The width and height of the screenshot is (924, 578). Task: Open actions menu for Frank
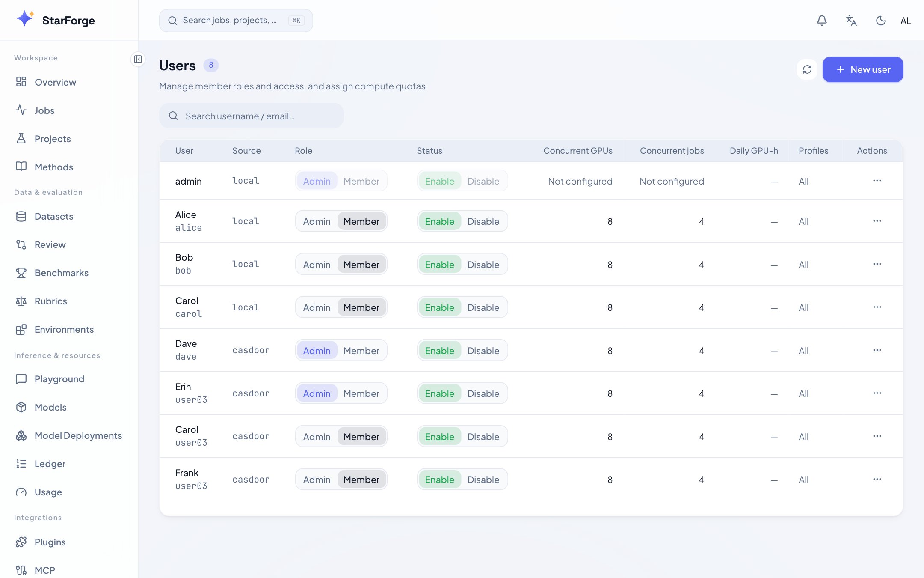pos(877,479)
